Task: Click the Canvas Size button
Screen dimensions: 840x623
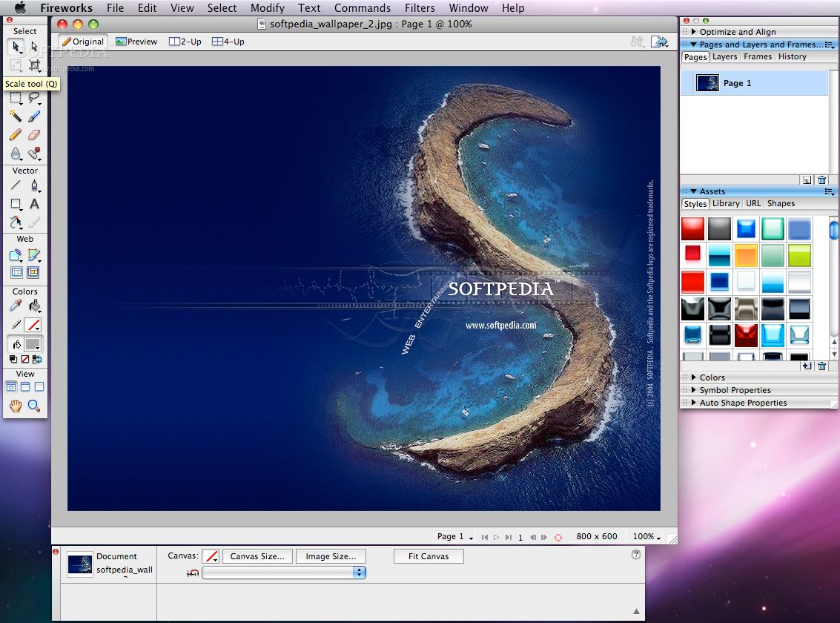Action: click(257, 556)
